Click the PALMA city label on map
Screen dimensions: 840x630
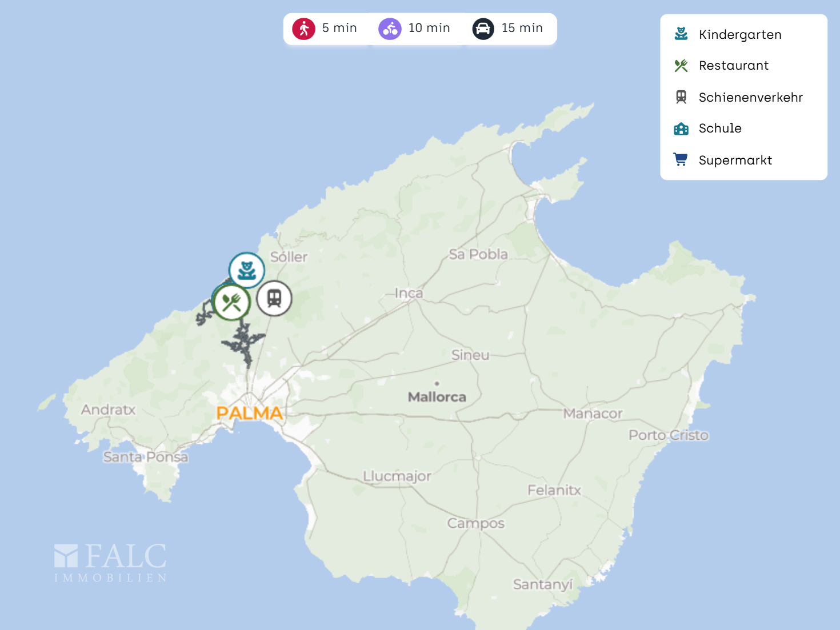click(x=250, y=413)
